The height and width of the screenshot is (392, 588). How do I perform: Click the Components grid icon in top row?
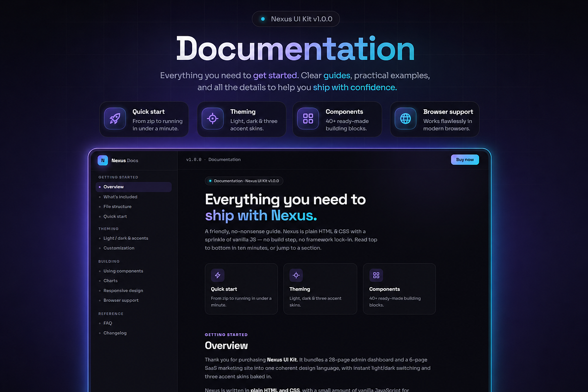click(308, 118)
